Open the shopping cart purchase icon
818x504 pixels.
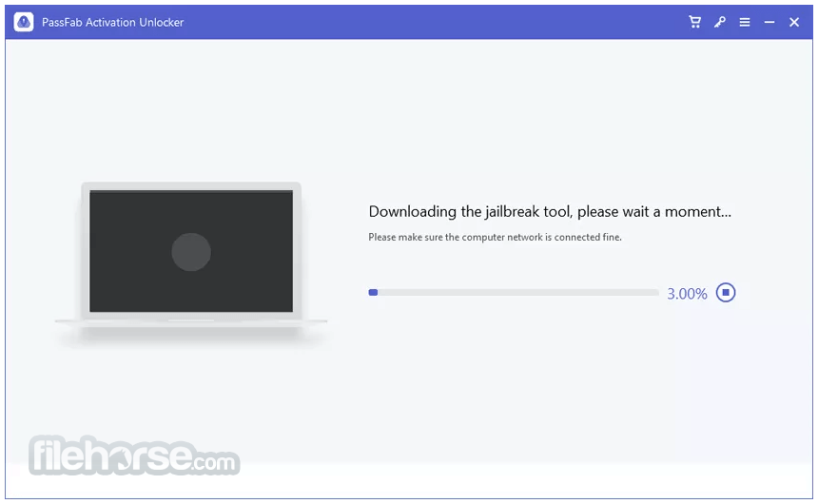click(x=694, y=22)
